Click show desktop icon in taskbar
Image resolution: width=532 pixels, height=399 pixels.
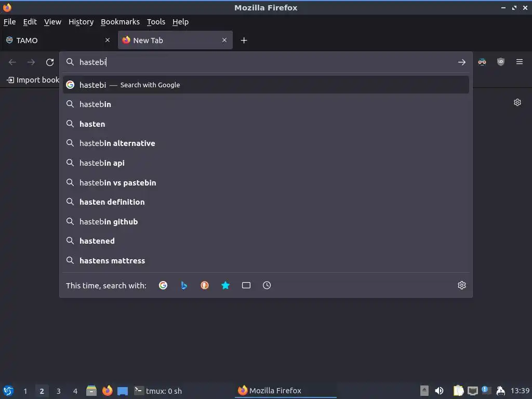pyautogui.click(x=123, y=391)
